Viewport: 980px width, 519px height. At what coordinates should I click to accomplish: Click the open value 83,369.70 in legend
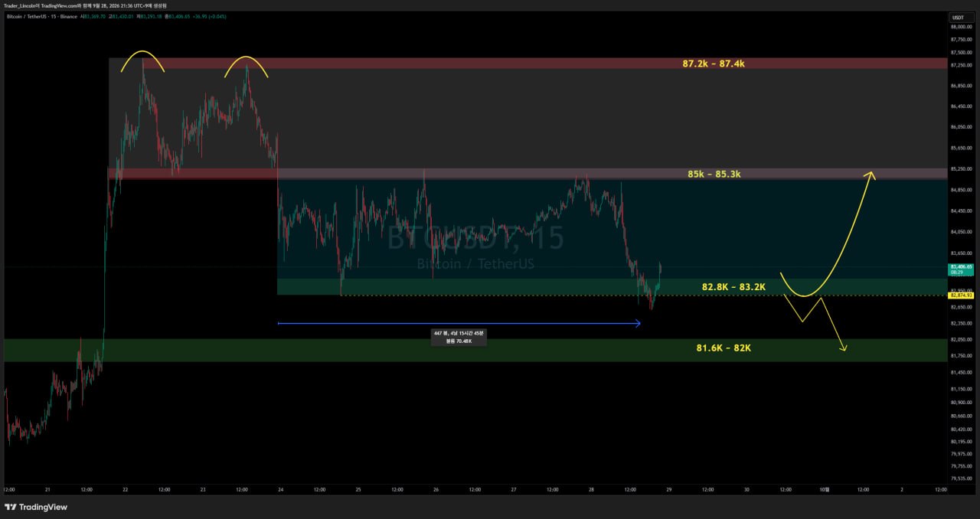tap(95, 16)
